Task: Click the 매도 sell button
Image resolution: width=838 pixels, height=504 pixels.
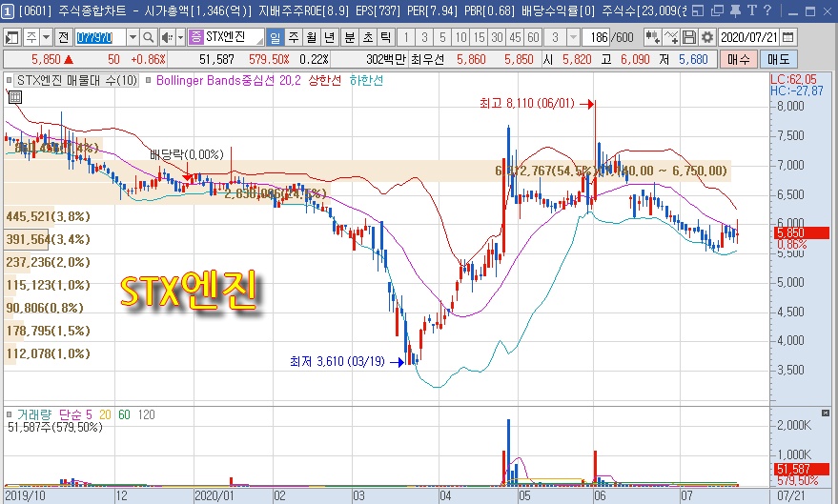Action: (778, 59)
